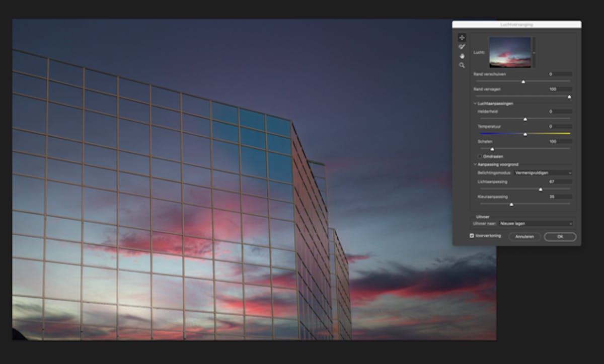Open the sky preset picker arrow
The image size is (604, 364).
point(535,52)
